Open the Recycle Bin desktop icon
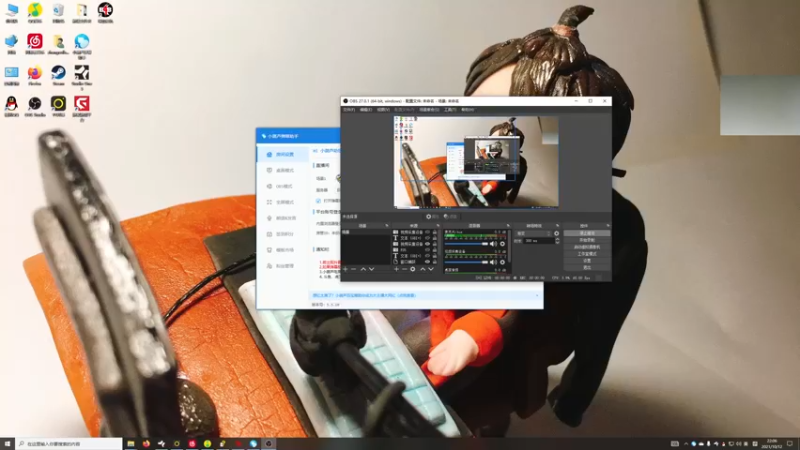Image resolution: width=800 pixels, height=450 pixels. (x=58, y=12)
